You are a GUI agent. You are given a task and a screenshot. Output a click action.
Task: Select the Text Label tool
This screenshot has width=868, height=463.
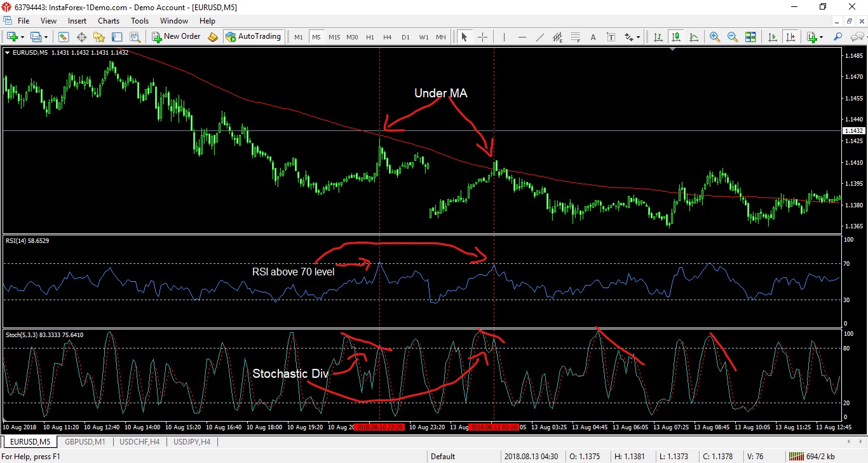[x=611, y=37]
